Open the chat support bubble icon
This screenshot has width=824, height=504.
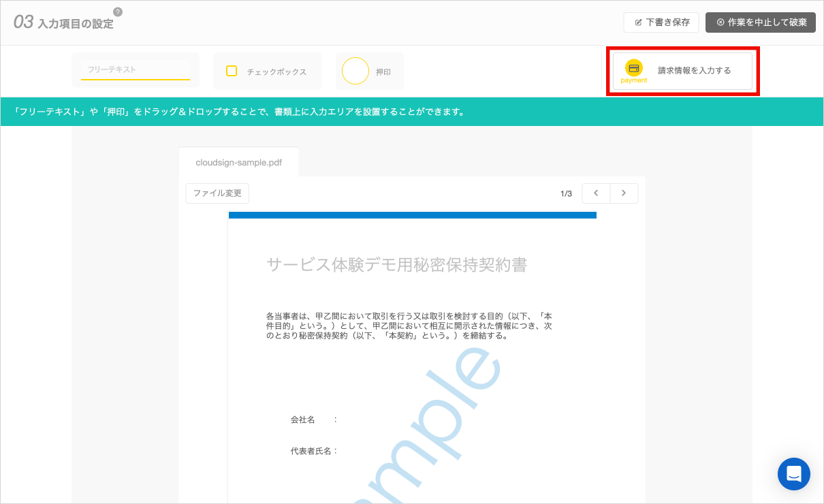tap(794, 474)
